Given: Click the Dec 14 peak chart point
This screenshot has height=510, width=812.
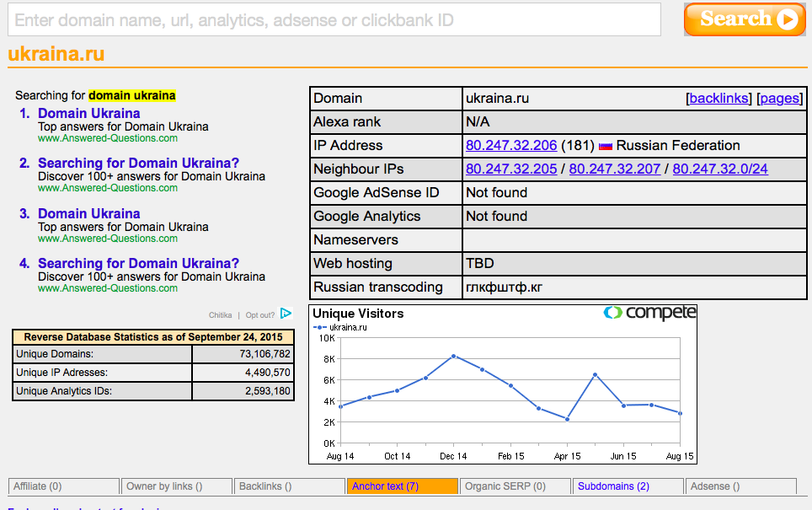Looking at the screenshot, I should 454,356.
